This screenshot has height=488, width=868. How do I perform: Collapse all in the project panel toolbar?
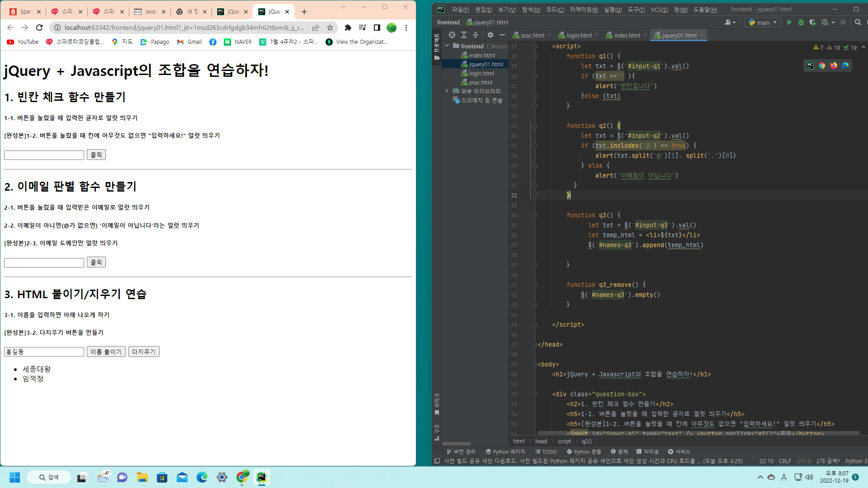point(476,35)
